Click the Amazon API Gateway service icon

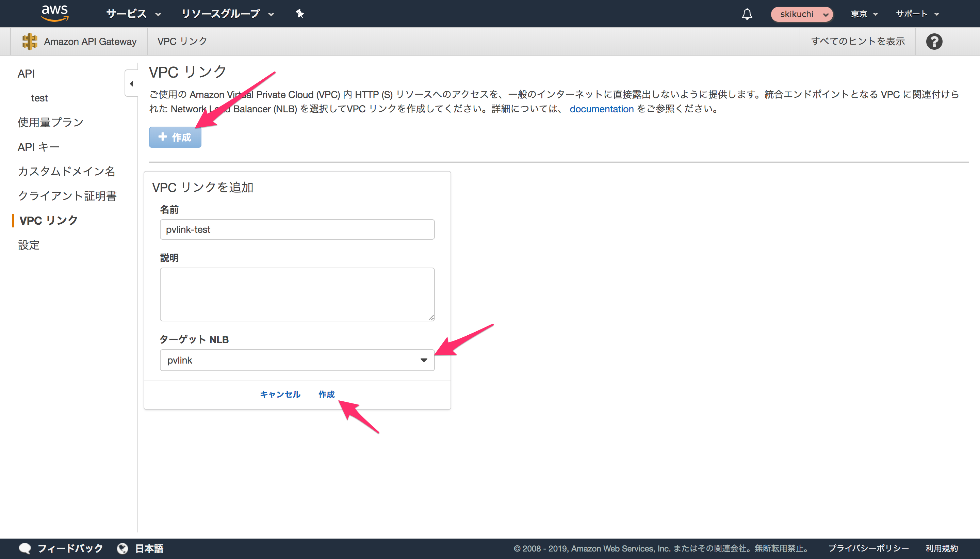[30, 41]
